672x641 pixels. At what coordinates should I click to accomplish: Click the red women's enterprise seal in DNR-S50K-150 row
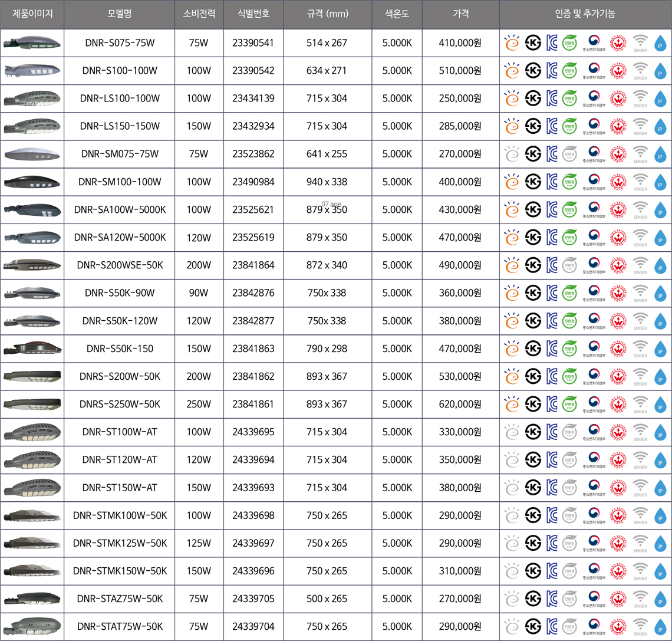pyautogui.click(x=618, y=349)
